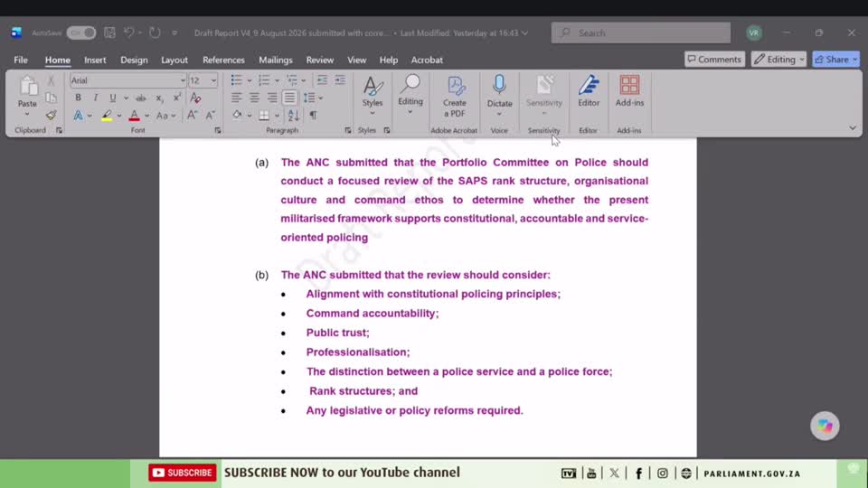This screenshot has height=488, width=868.
Task: Expand the Paste options arrow
Action: (27, 115)
